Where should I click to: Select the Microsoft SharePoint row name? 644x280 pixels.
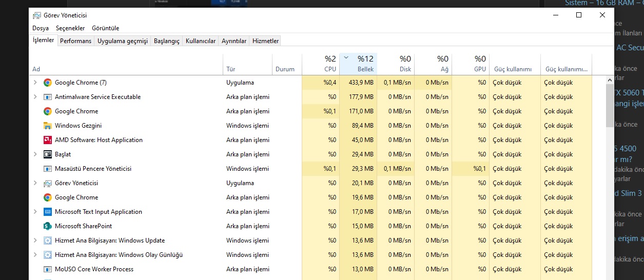(83, 226)
